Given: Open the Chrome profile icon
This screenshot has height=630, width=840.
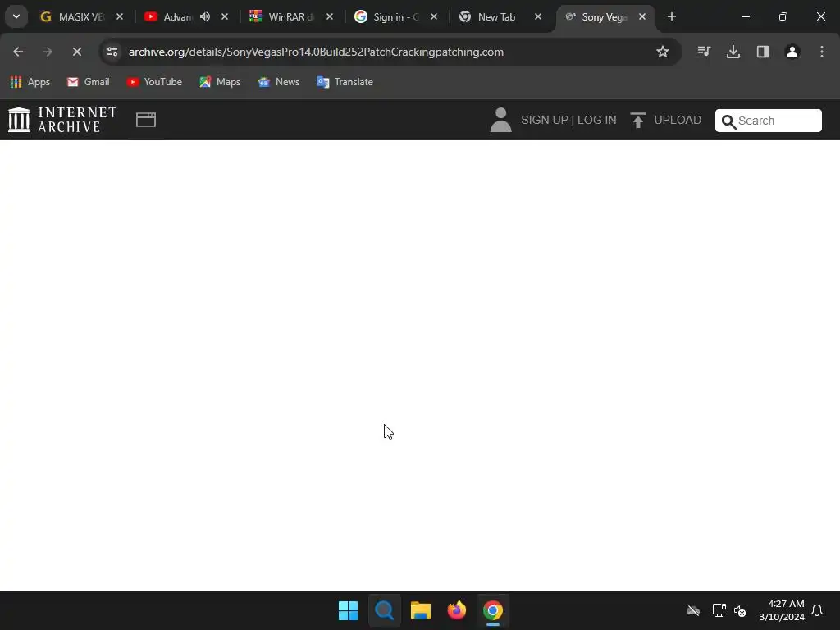Looking at the screenshot, I should point(792,52).
